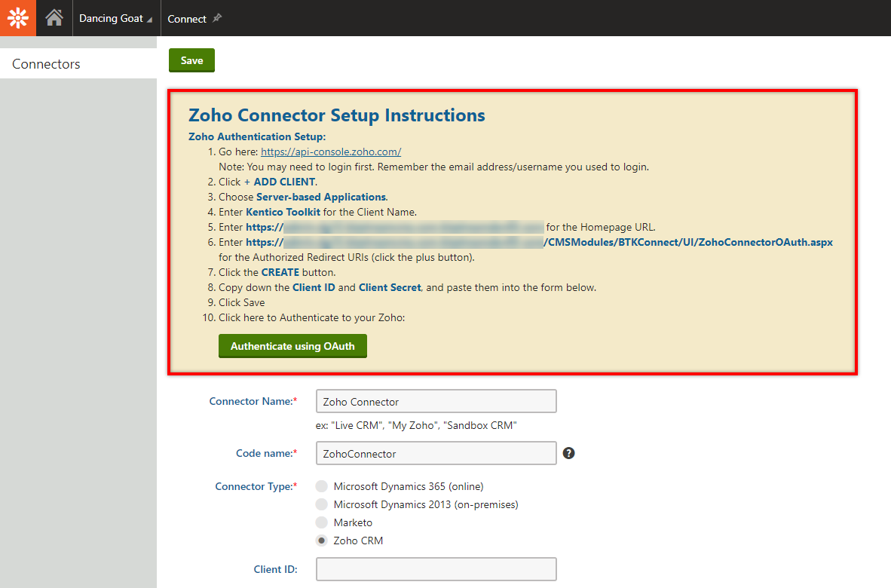
Task: Select the Marketo connector type
Action: point(322,522)
